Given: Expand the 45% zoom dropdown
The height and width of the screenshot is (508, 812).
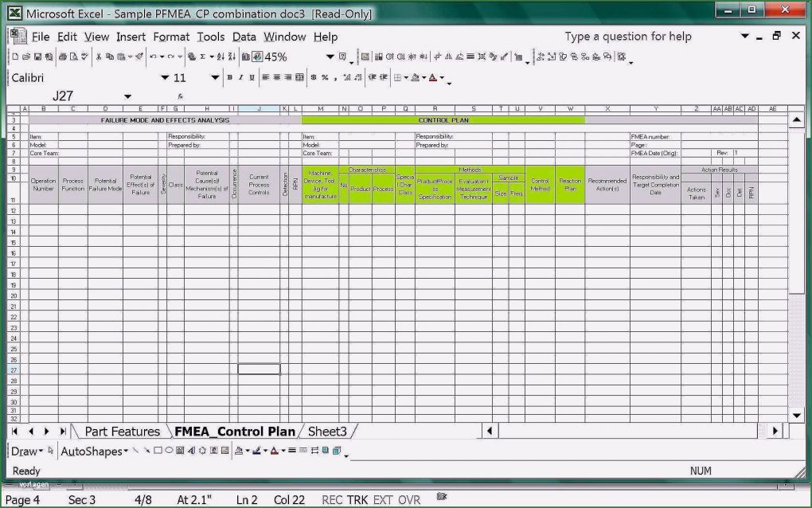Looking at the screenshot, I should (x=330, y=57).
